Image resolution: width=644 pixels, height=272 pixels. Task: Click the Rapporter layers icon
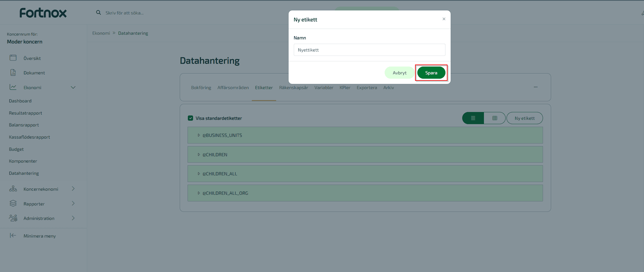[13, 203]
